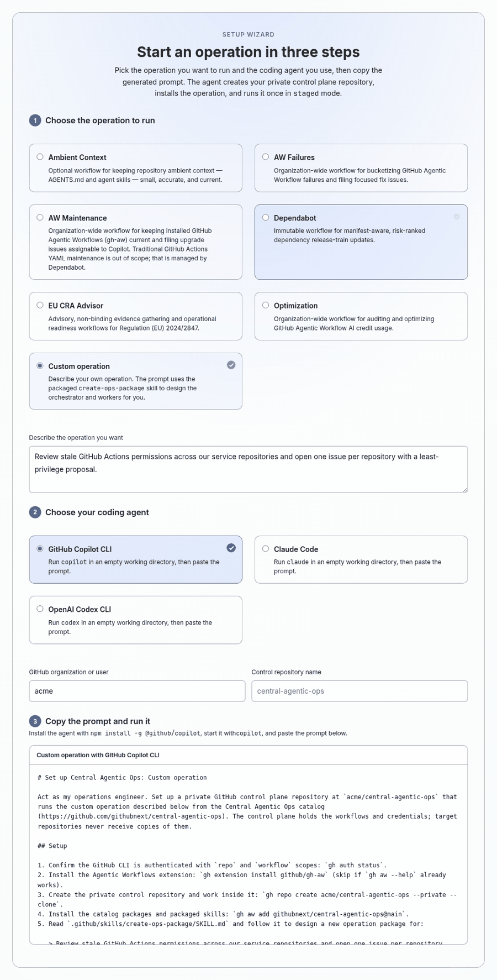Click the GitHub organization or user field
Image resolution: width=497 pixels, height=980 pixels.
(x=137, y=691)
